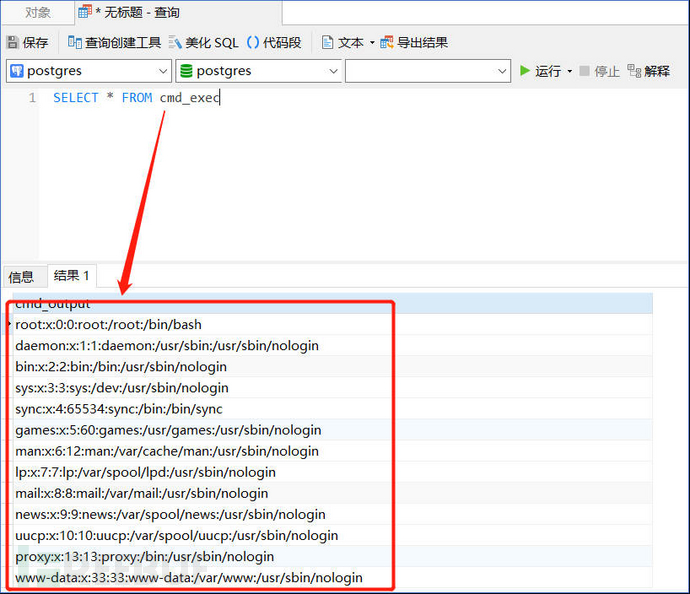690x594 pixels.
Task: Click the Beautify SQL (美化 SQL) button
Action: click(204, 43)
